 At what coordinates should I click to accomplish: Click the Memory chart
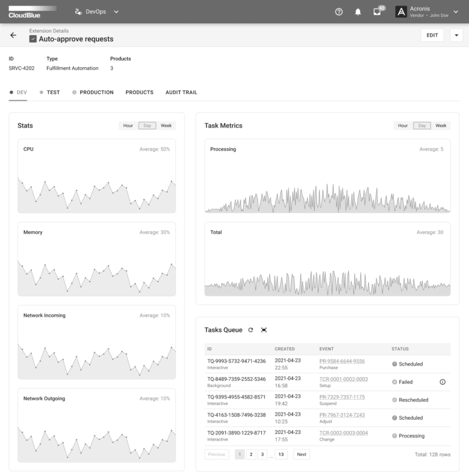tap(96, 259)
